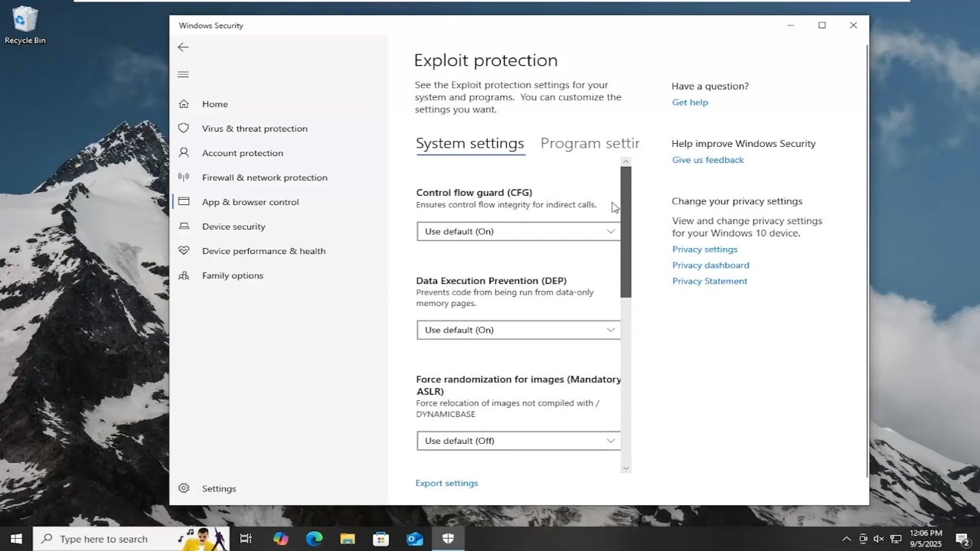This screenshot has width=980, height=551.
Task: Open the Windows Start menu
Action: coord(16,539)
